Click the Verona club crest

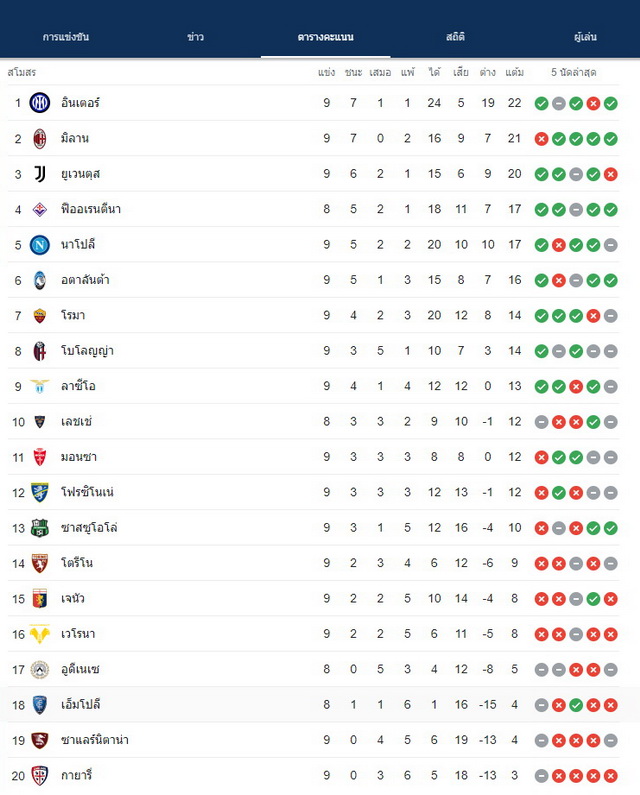(x=40, y=634)
